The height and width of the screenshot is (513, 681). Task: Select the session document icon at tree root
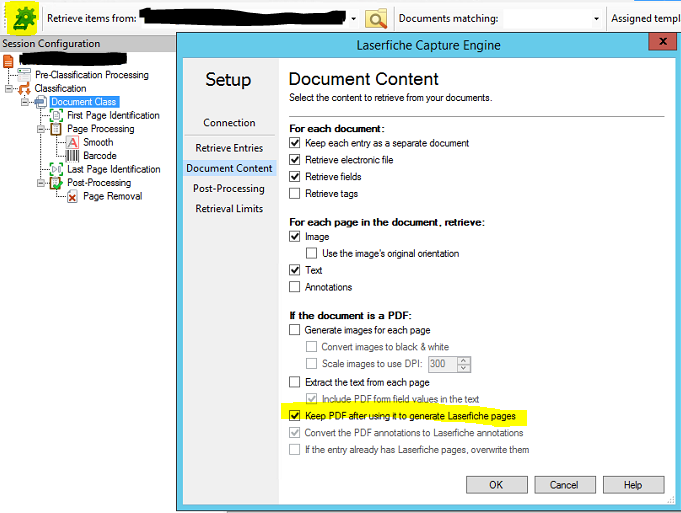(x=8, y=61)
